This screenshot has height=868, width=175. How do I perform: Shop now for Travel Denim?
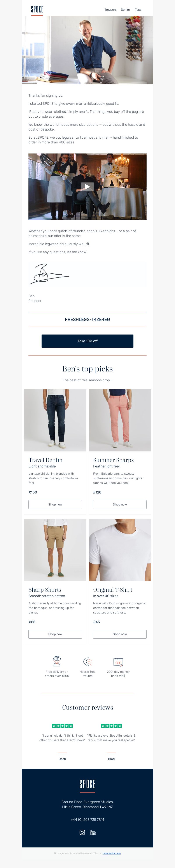pos(55,504)
